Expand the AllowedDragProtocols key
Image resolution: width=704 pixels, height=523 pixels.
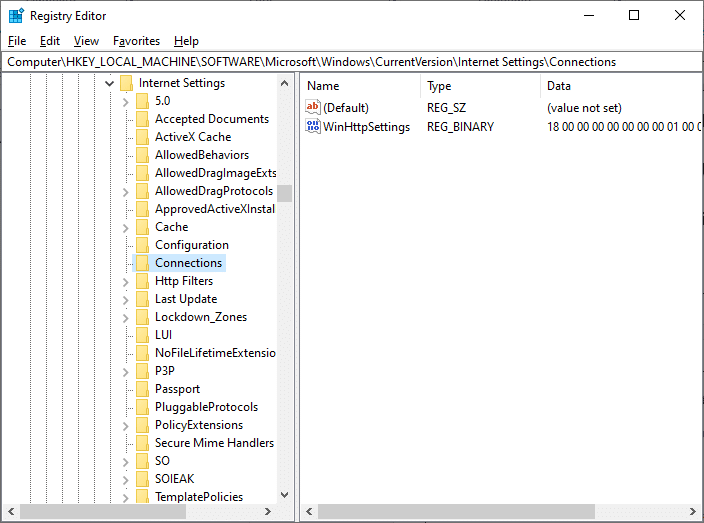[x=126, y=192]
